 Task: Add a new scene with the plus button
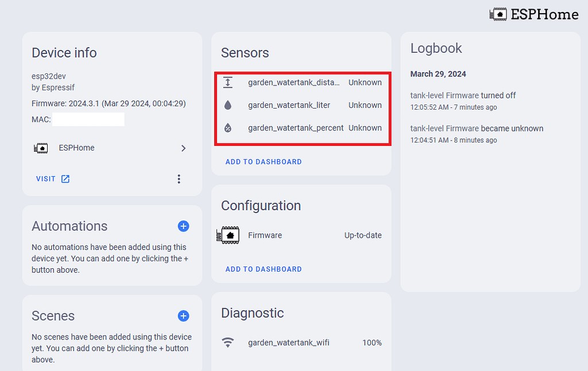[x=183, y=316]
